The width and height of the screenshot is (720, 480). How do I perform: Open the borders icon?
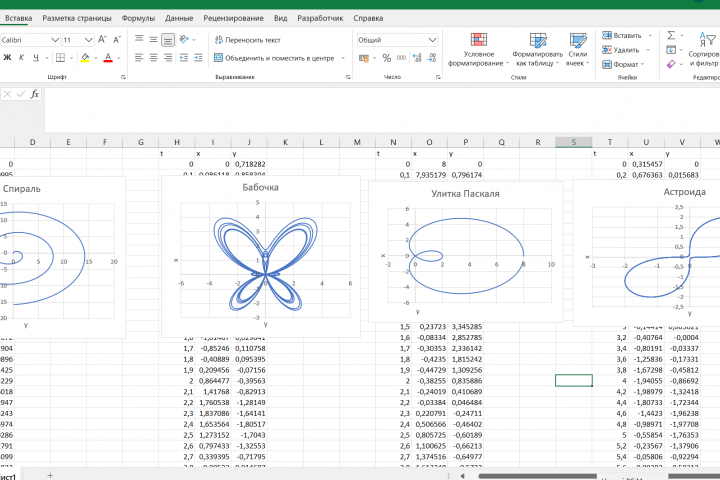(x=60, y=58)
